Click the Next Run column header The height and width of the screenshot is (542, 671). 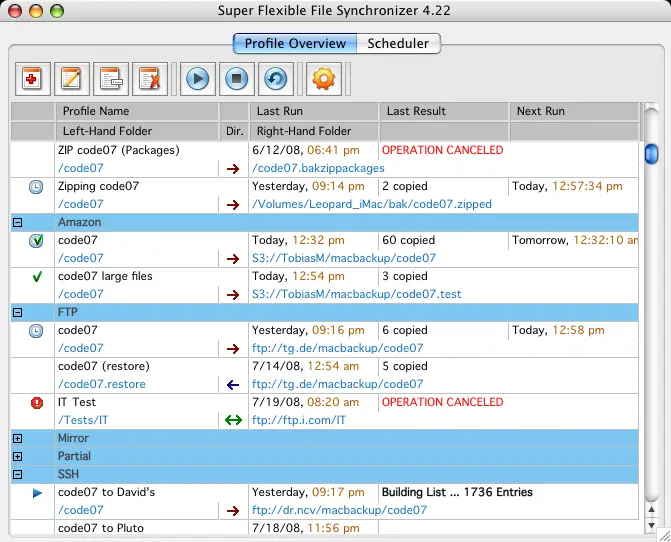pyautogui.click(x=574, y=111)
